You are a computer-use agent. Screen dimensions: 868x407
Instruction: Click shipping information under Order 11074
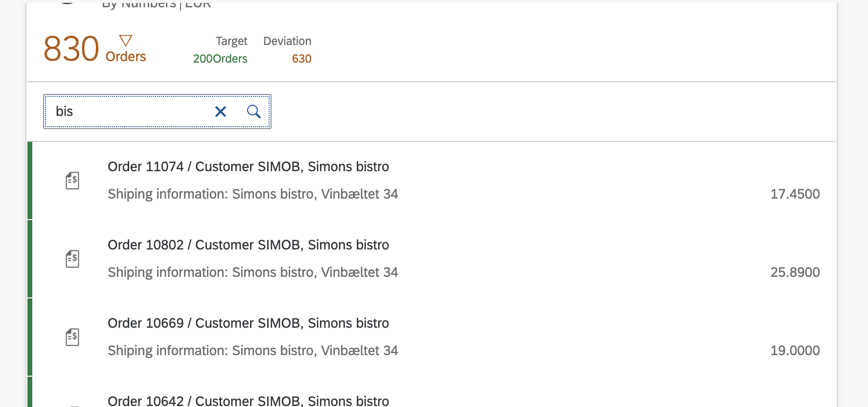click(x=252, y=194)
